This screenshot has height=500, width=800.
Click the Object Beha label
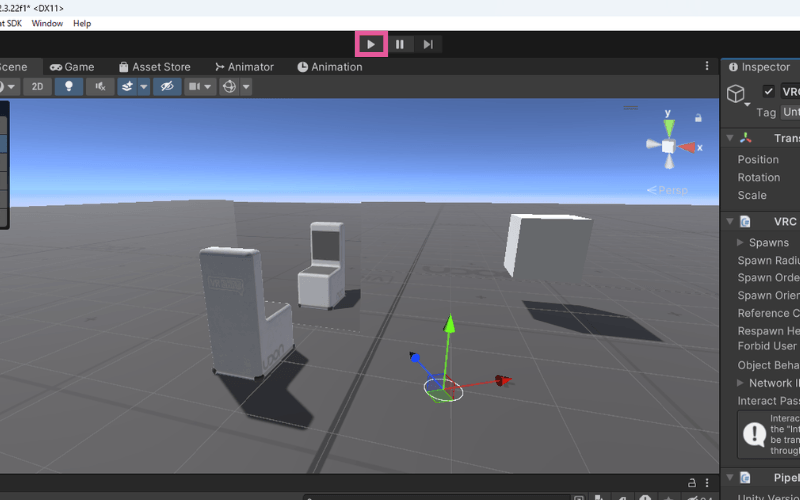click(768, 365)
